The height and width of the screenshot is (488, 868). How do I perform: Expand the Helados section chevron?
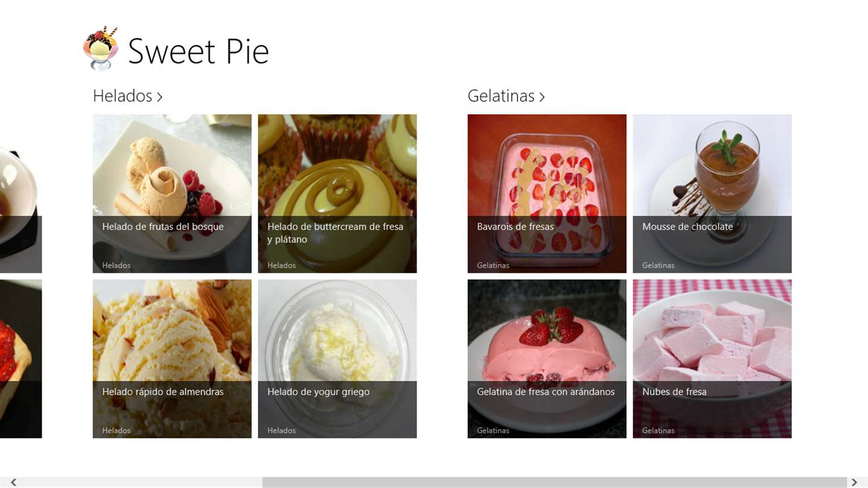coord(160,97)
